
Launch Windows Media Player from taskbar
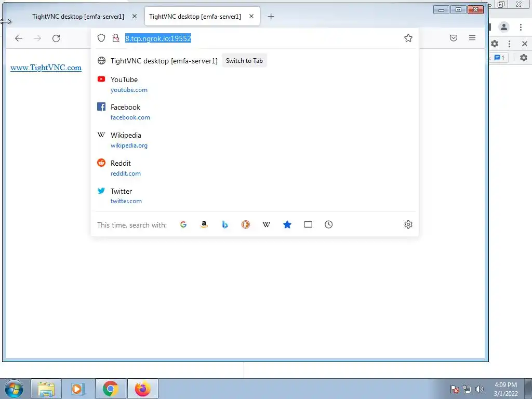coord(77,389)
